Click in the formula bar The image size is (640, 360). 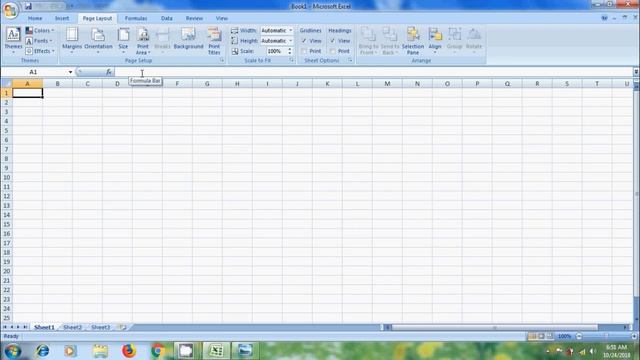click(373, 72)
